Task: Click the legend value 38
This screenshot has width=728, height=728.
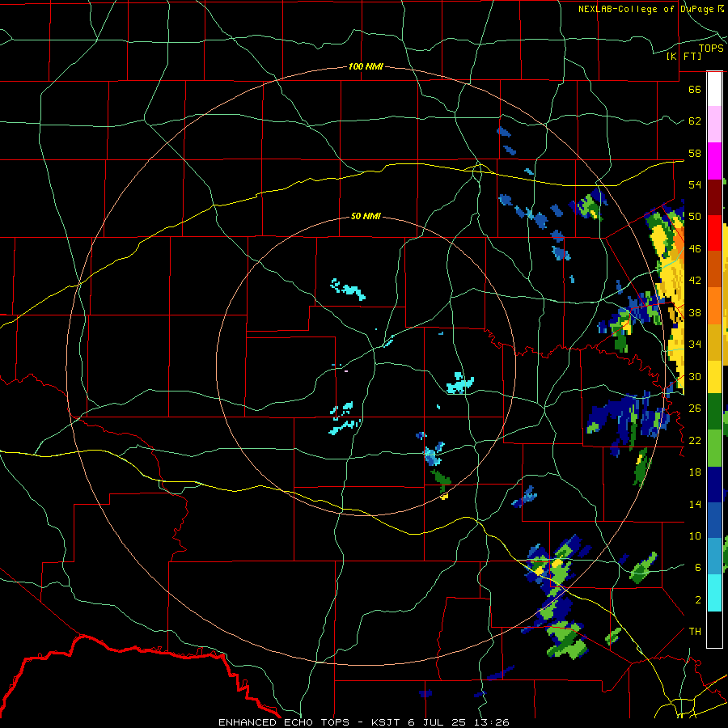Action: pyautogui.click(x=695, y=312)
